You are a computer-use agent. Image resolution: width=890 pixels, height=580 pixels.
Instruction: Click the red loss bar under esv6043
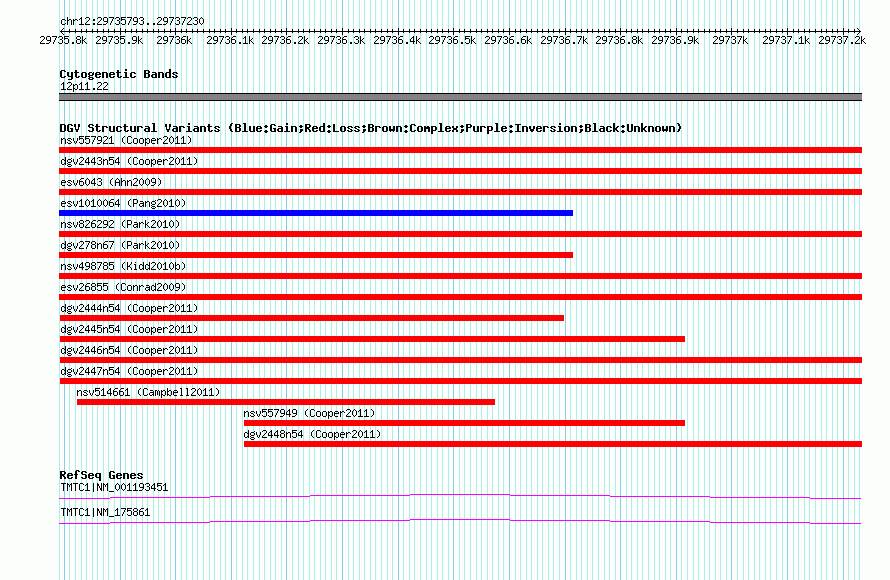[460, 192]
